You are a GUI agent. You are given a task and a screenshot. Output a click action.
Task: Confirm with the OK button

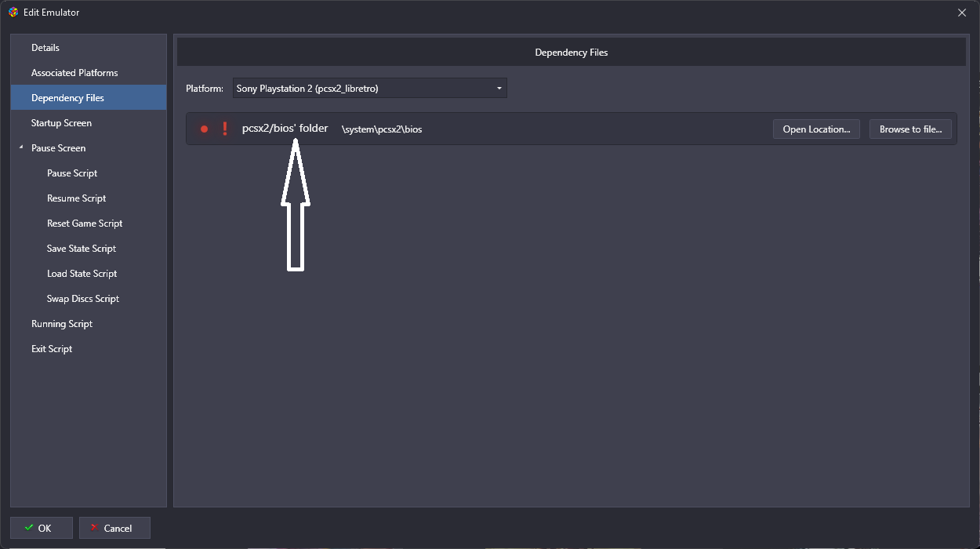42,528
